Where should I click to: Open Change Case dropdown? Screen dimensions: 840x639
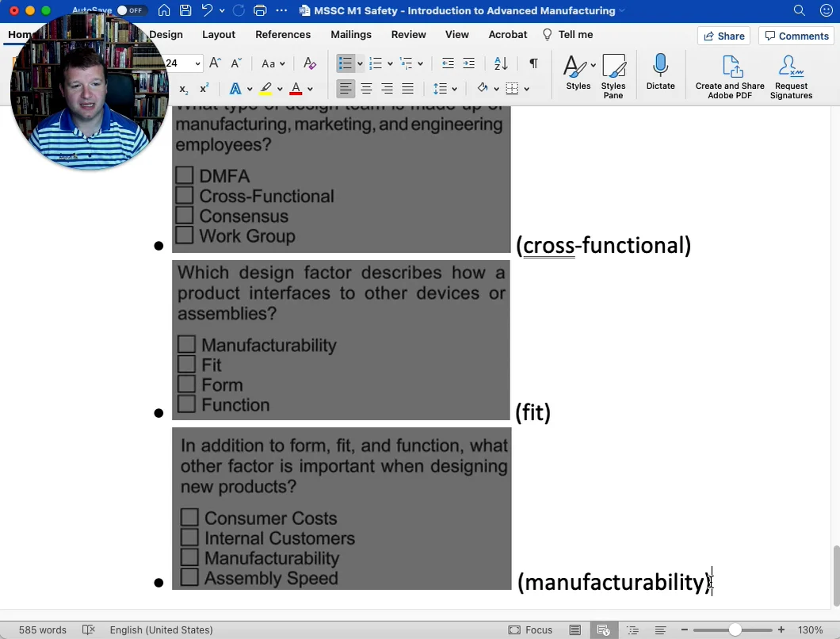point(273,63)
